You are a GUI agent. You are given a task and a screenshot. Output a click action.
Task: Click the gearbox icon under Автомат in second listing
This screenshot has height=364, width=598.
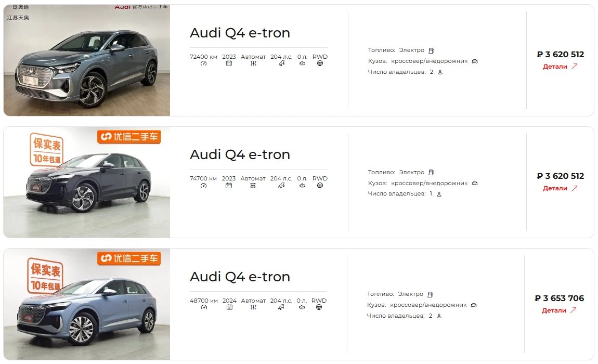tap(253, 185)
